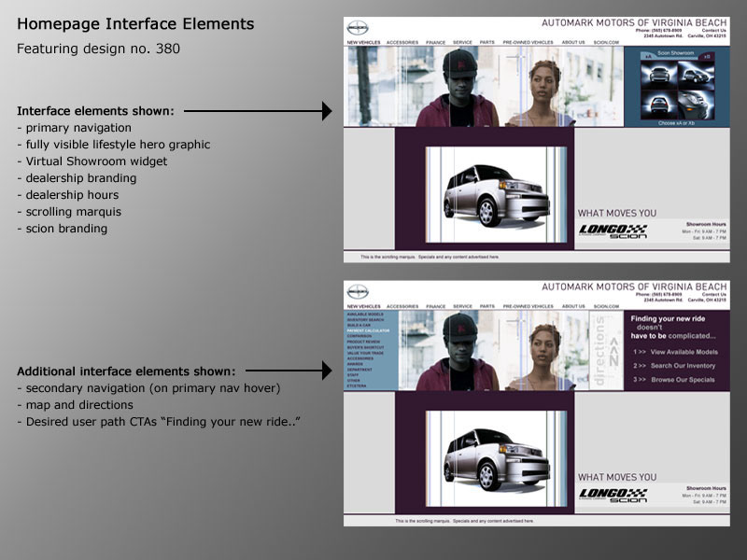747x560 pixels.
Task: Click the rear-view car thumbnail in Scion Showroom
Action: tap(659, 105)
